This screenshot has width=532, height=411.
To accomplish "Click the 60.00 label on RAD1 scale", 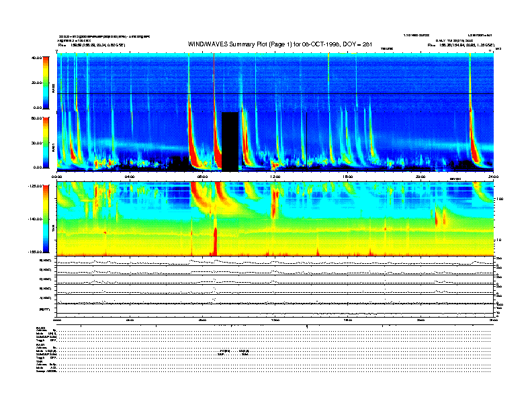I will click(x=36, y=118).
